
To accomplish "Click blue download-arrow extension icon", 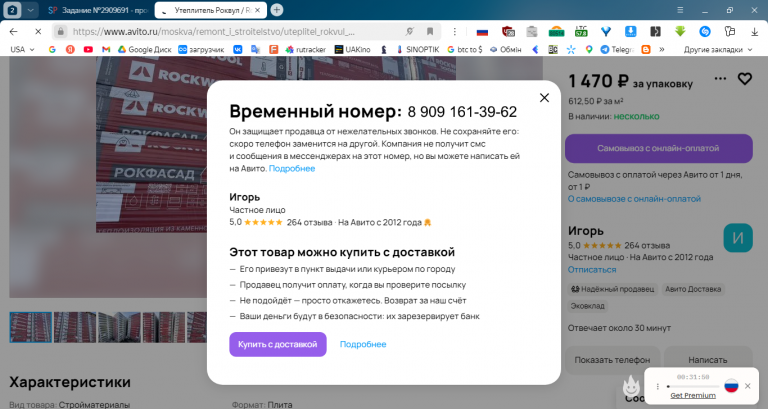I will [630, 32].
